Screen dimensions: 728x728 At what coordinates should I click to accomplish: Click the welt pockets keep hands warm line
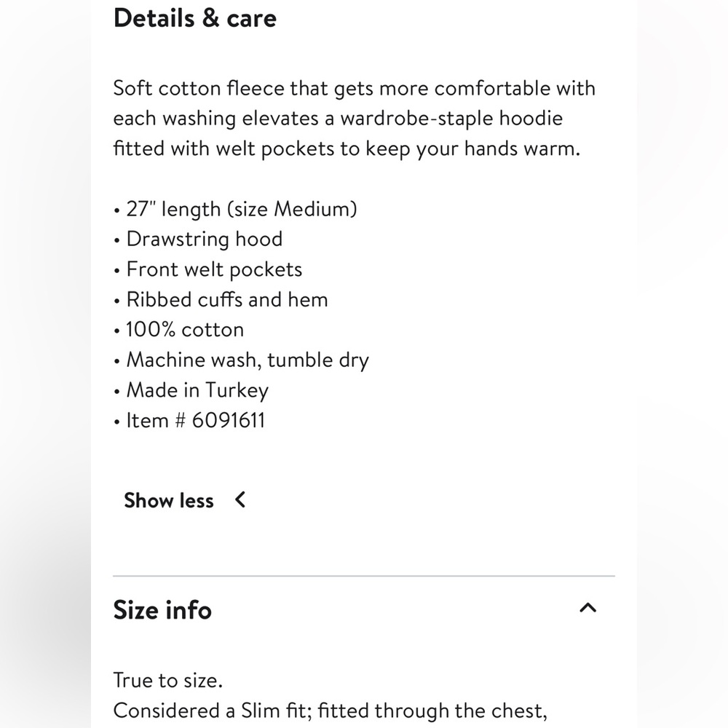(x=347, y=149)
